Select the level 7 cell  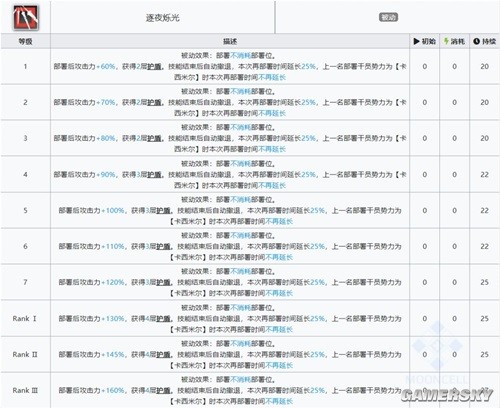tap(25, 282)
